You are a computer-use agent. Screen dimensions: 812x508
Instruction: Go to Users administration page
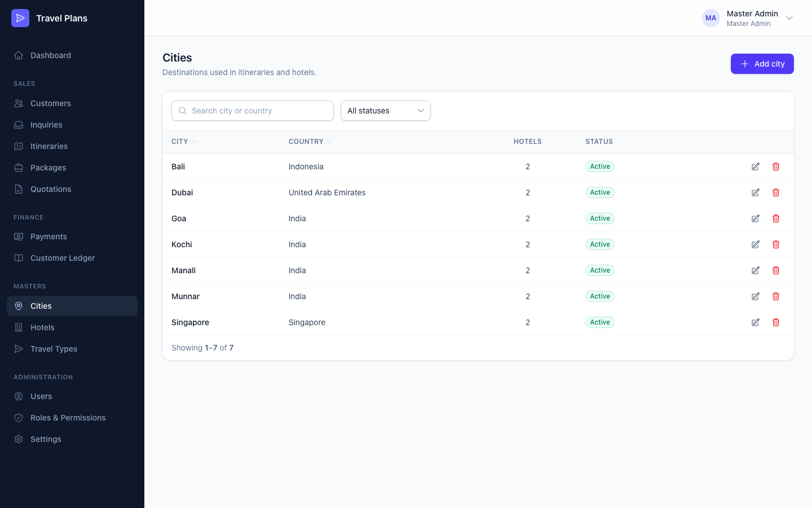(x=72, y=396)
